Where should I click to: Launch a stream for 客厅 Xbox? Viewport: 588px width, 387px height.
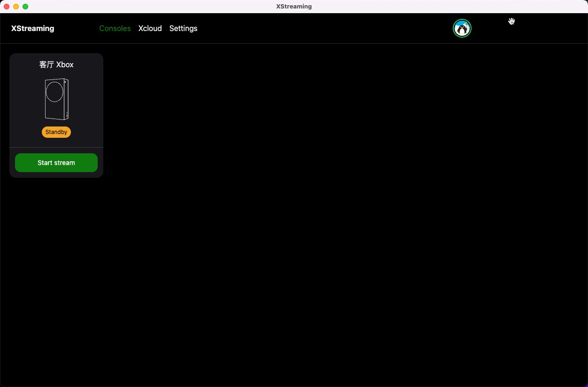coord(56,162)
